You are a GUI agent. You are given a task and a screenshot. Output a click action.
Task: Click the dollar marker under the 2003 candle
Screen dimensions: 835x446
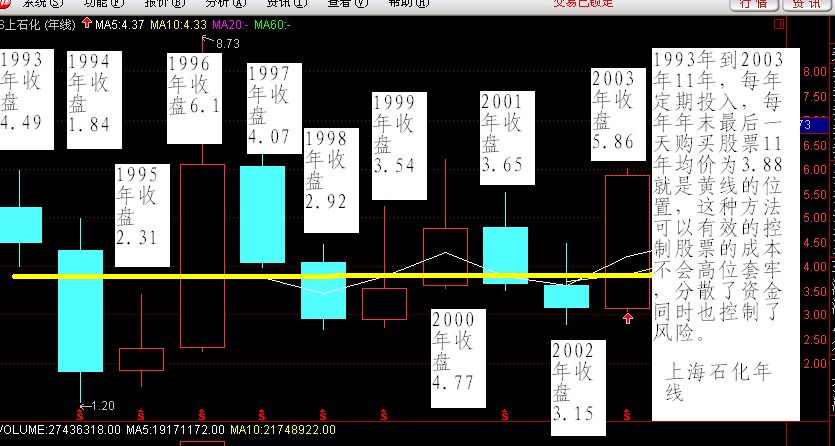click(627, 413)
